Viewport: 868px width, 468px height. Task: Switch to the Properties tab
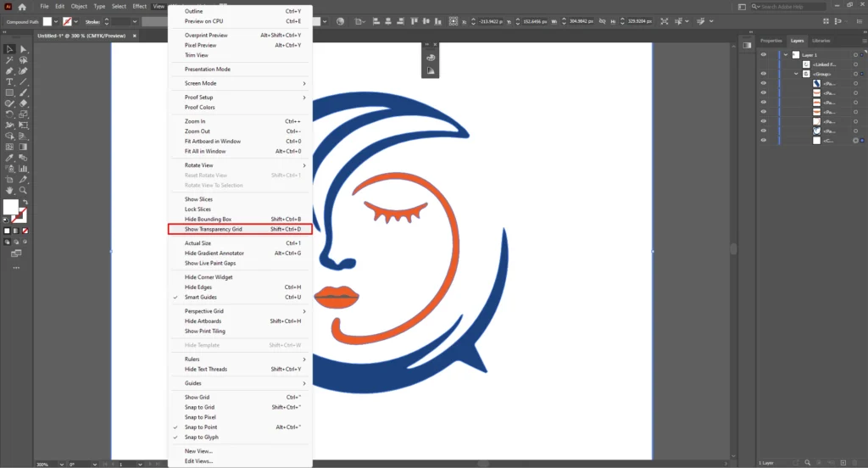(x=771, y=41)
